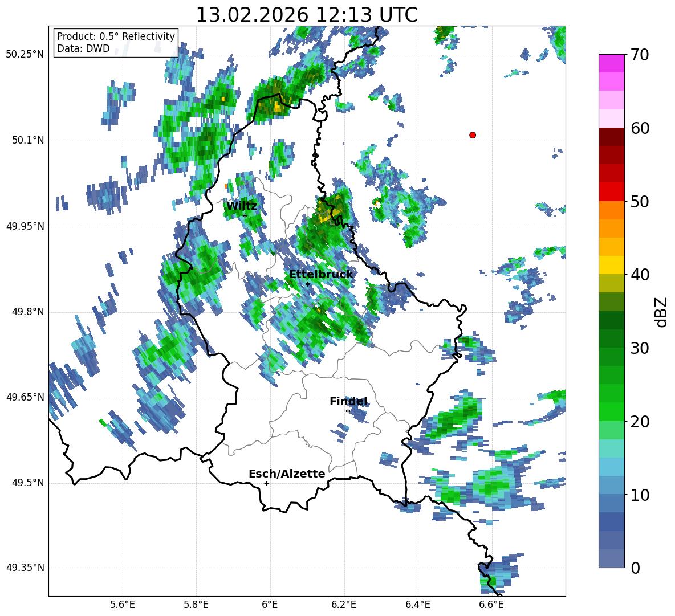Viewport: 675px width, 616px height.
Task: Click the 6°E longitude tick label
Action: point(270,605)
